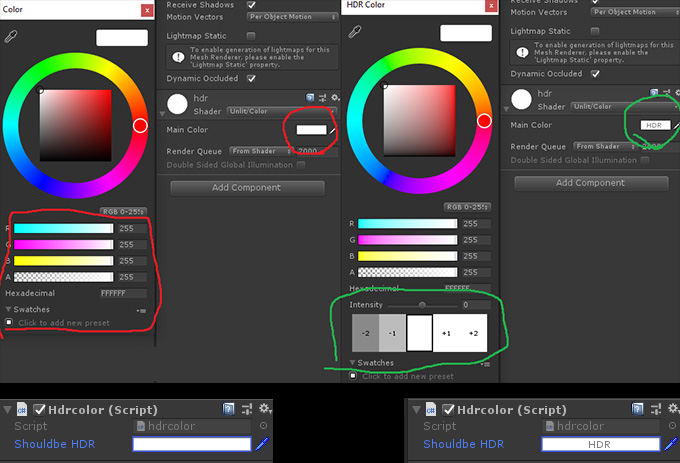Open gear menu of right Hdrcolor script

pos(673,409)
